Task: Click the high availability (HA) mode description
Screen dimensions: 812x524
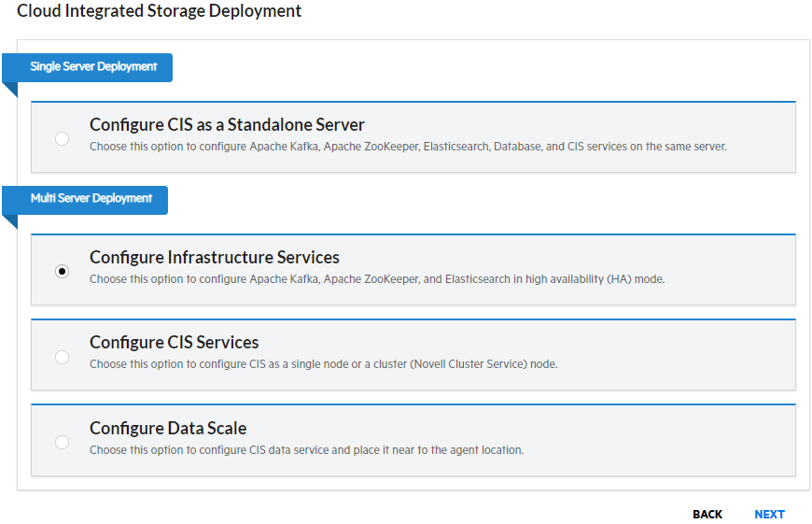Action: (377, 279)
